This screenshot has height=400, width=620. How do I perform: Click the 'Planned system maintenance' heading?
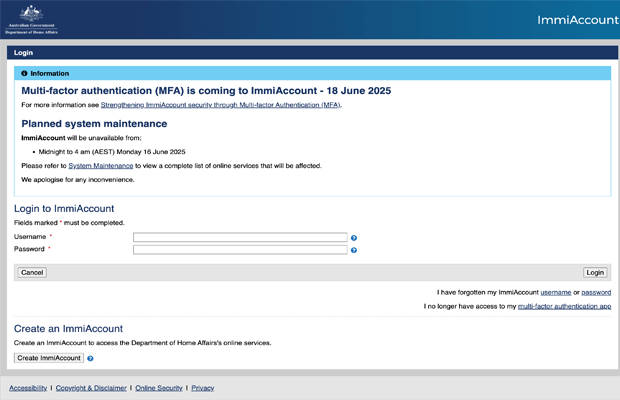pos(94,124)
